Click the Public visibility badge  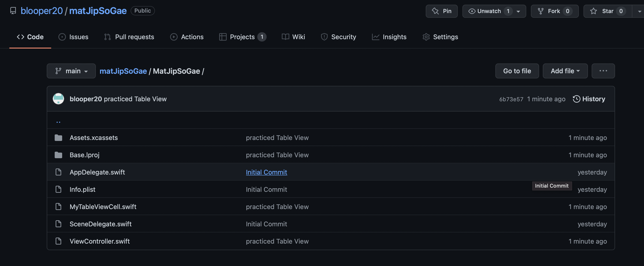coord(143,11)
